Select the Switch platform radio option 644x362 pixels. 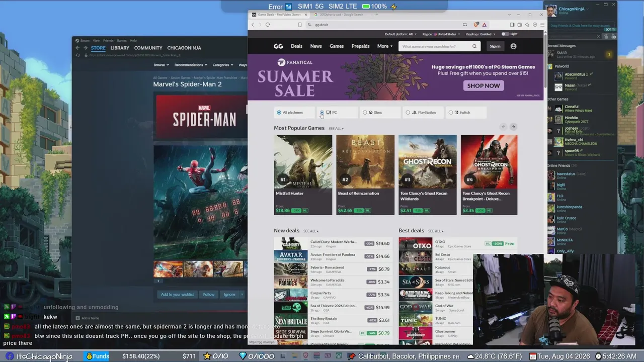(x=450, y=113)
